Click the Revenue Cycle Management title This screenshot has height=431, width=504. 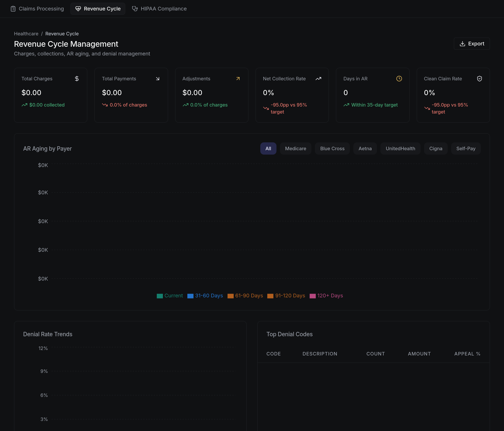point(66,44)
